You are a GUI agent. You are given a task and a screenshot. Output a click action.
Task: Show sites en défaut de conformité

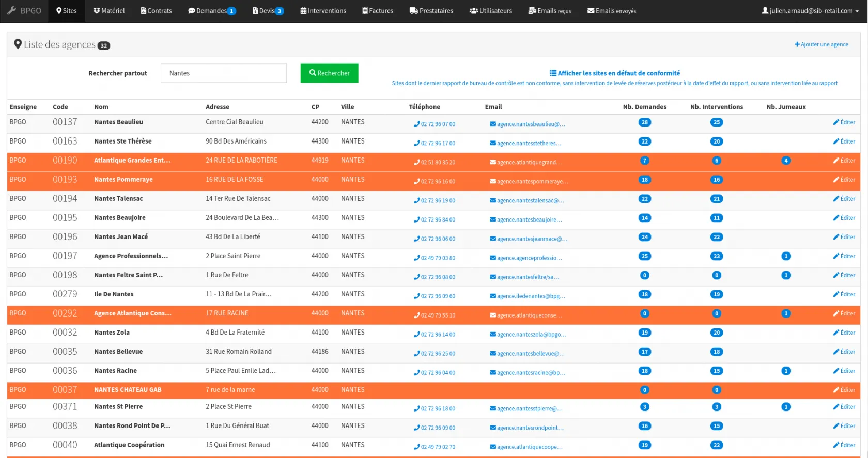[618, 73]
